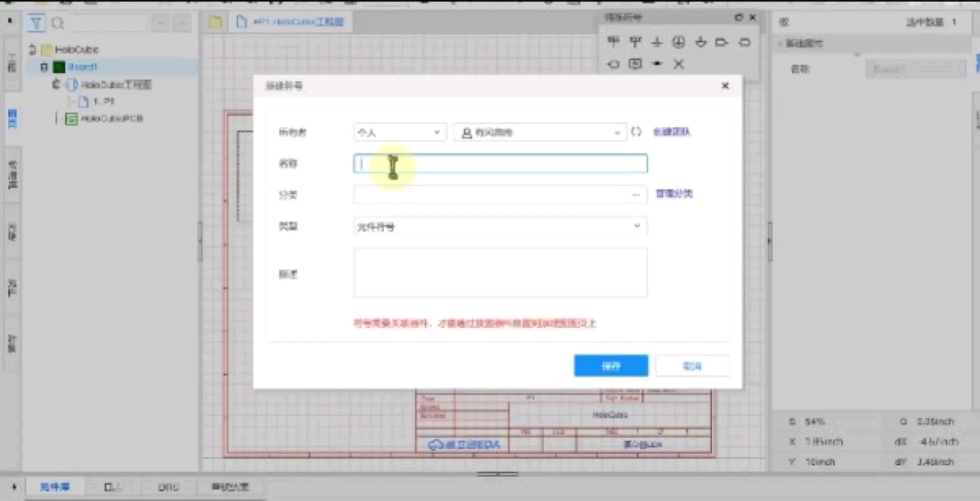Click the page icon of the schematic tab

click(x=241, y=22)
